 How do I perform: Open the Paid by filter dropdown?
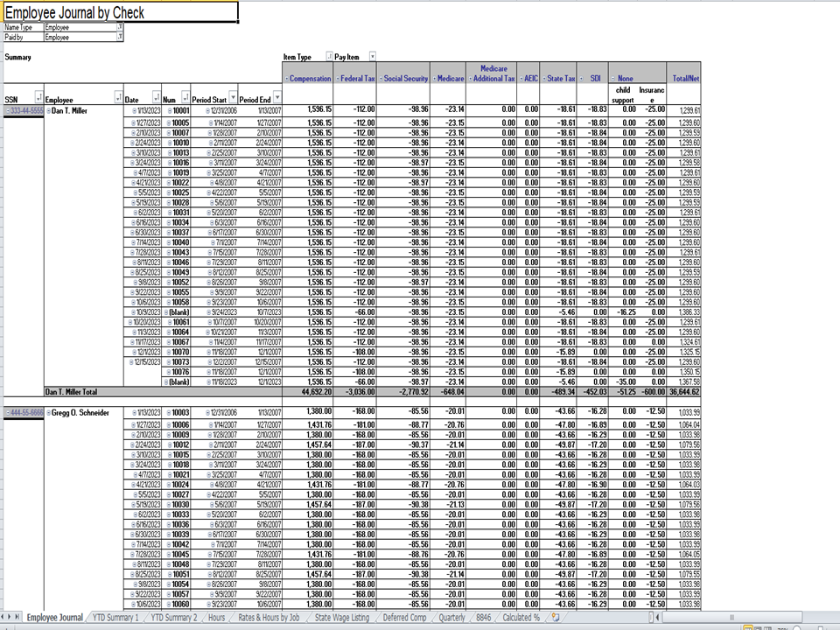pos(119,38)
